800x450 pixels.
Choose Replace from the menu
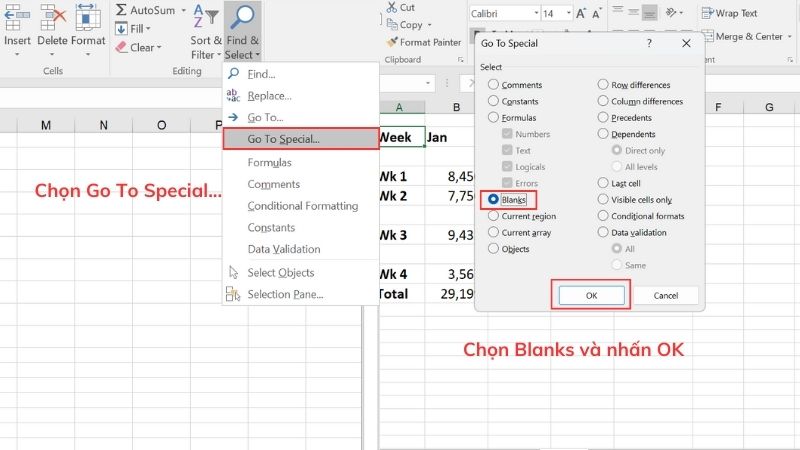pyautogui.click(x=301, y=95)
